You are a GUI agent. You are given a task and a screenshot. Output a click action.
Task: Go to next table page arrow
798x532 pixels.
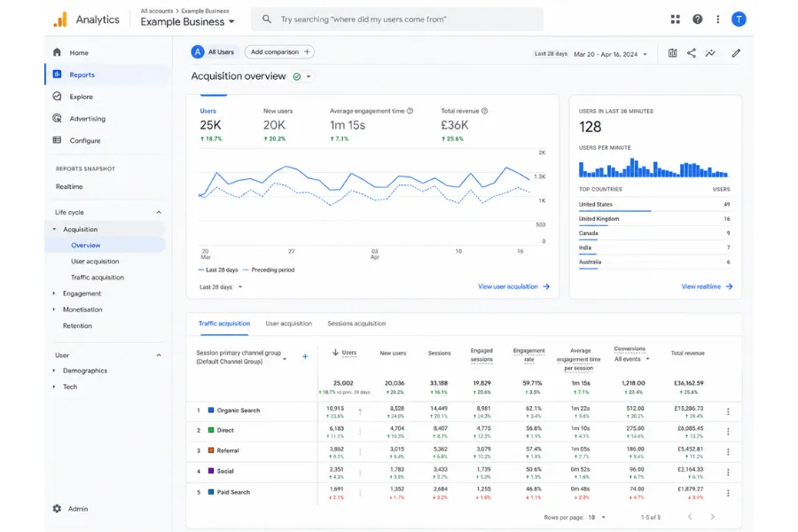(712, 517)
